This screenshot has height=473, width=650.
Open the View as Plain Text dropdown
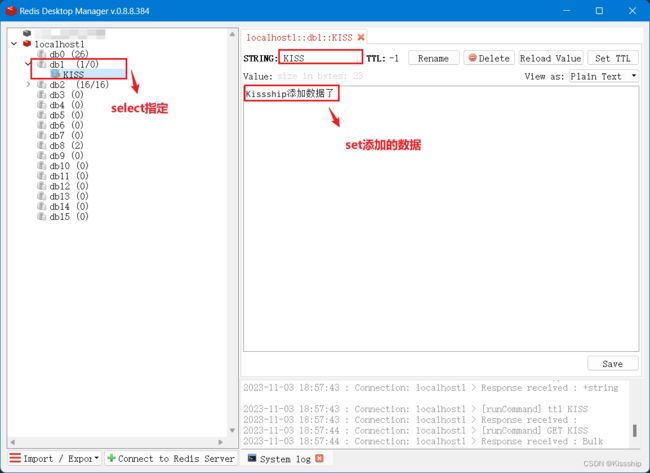[604, 76]
